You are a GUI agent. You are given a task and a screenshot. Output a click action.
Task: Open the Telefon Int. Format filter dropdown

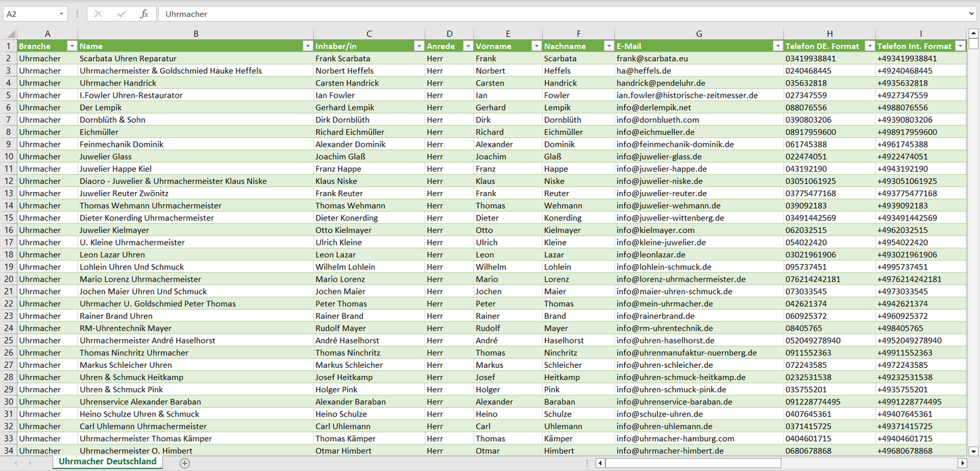[x=960, y=46]
